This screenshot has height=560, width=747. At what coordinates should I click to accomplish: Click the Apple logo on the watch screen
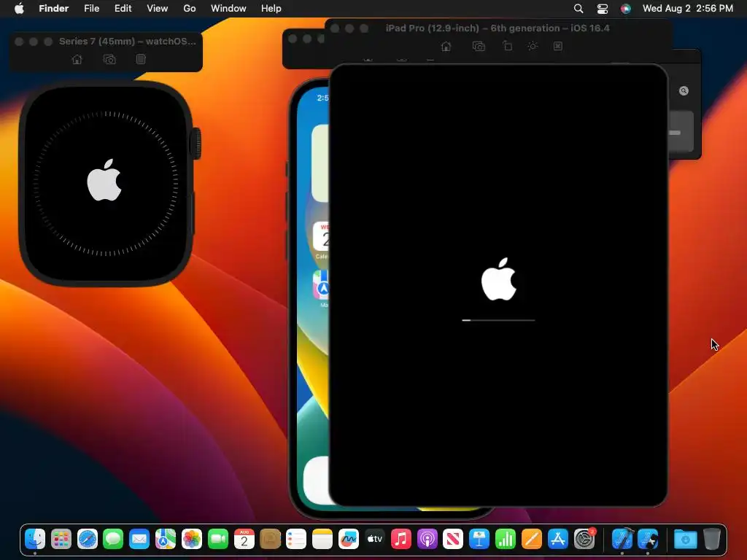point(104,180)
